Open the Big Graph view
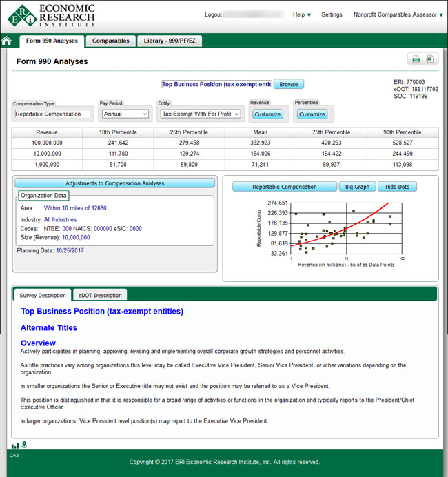The height and width of the screenshot is (477, 448). coord(357,187)
